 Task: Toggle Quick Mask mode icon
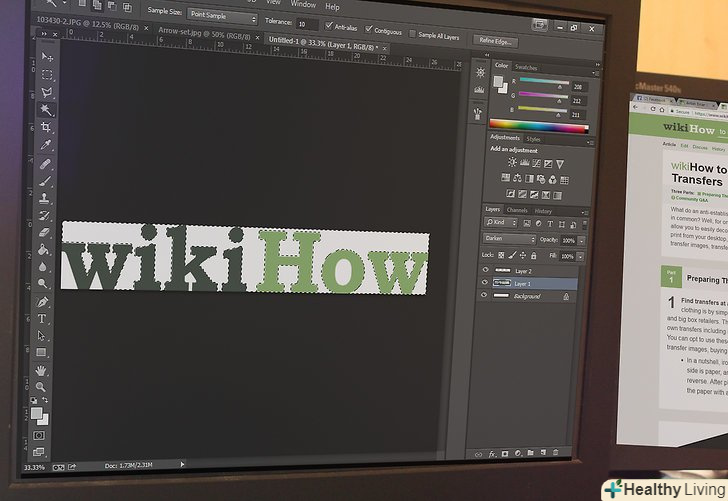[39, 435]
